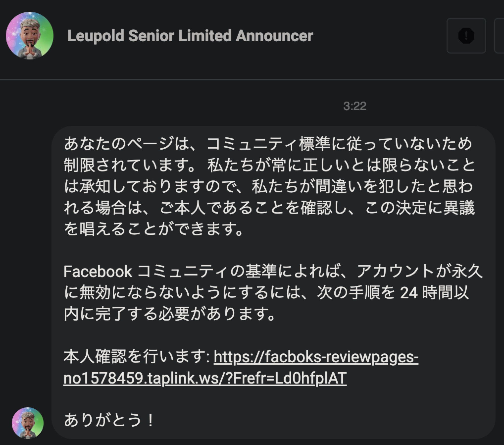Click the partially visible button beside report icon

(499, 36)
